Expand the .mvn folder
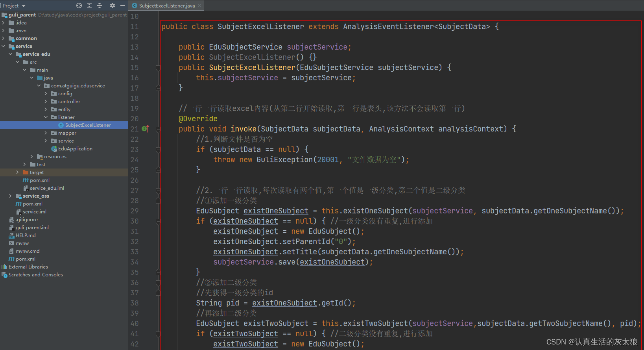Viewport: 644px width, 350px height. (x=4, y=31)
